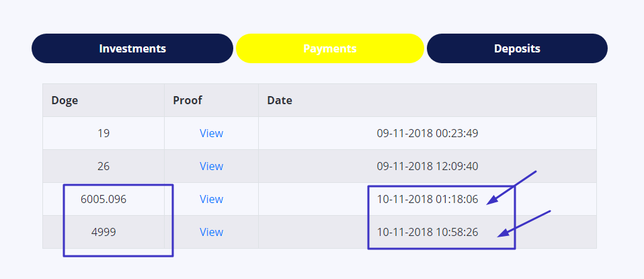Click date 09-11-2018 12:09:40
Screen dimensions: 644x279
pyautogui.click(x=428, y=166)
